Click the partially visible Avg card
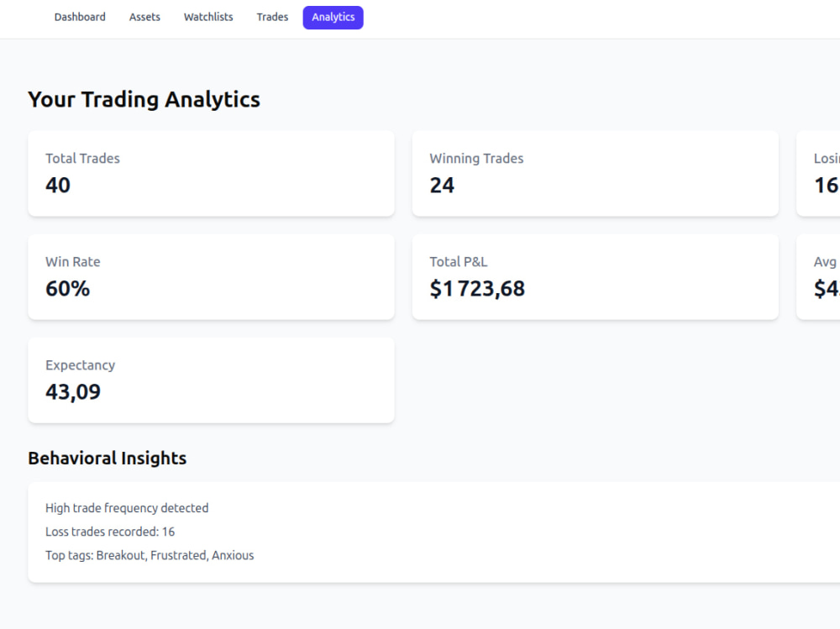Image resolution: width=840 pixels, height=629 pixels. 818,277
